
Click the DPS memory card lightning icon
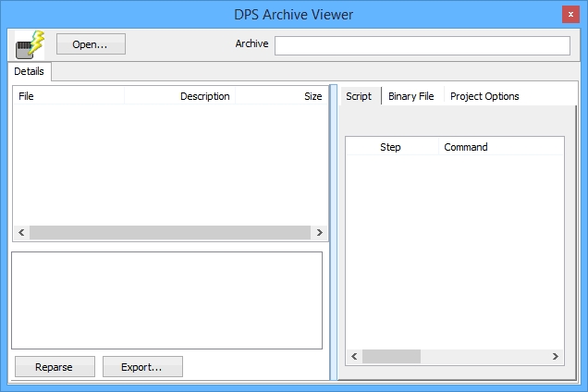point(30,44)
